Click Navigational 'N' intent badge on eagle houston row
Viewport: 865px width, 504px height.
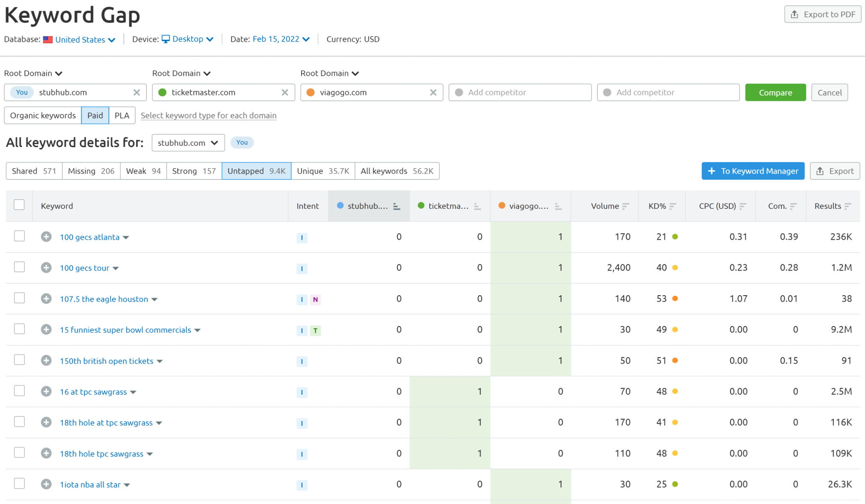[316, 299]
